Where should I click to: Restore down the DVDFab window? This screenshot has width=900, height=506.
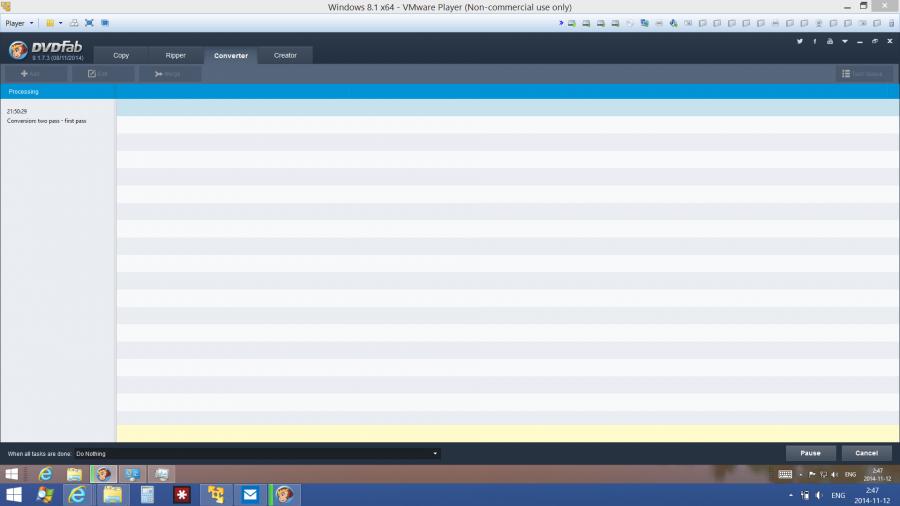pyautogui.click(x=875, y=41)
